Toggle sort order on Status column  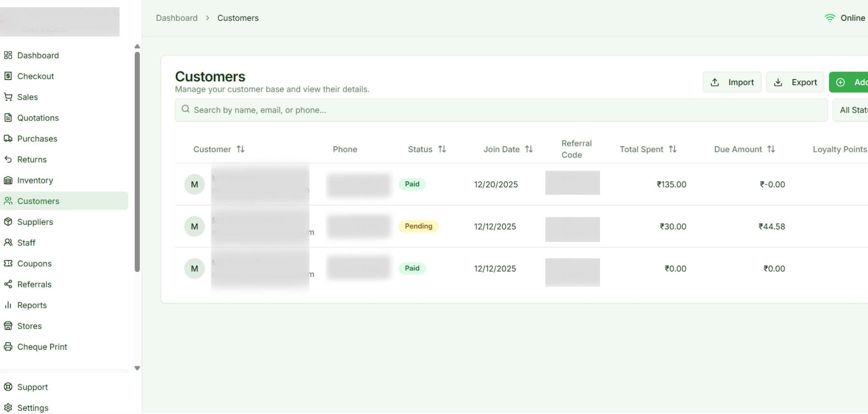tap(442, 149)
